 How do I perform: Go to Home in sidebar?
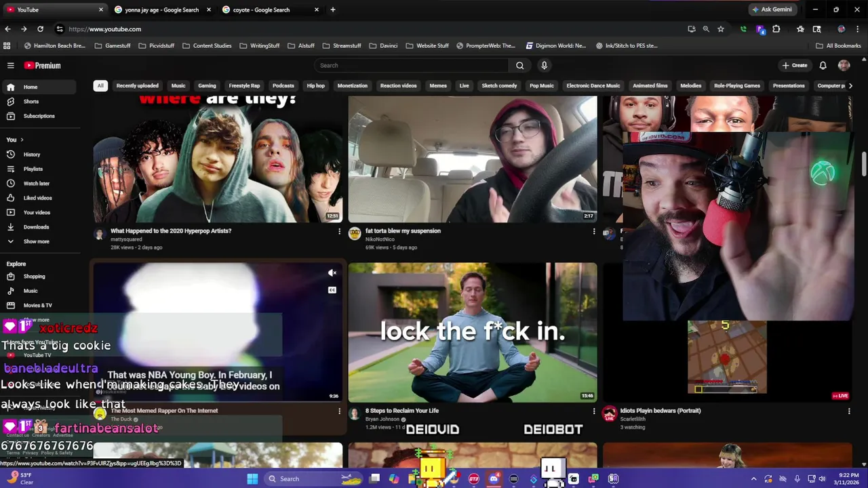tap(38, 87)
